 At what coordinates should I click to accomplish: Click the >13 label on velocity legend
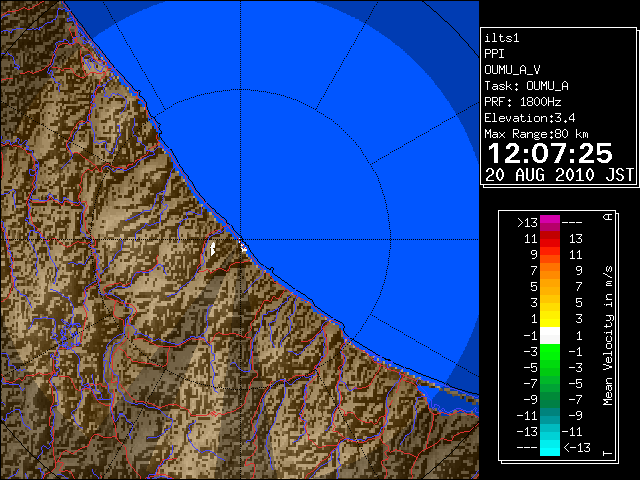(527, 223)
